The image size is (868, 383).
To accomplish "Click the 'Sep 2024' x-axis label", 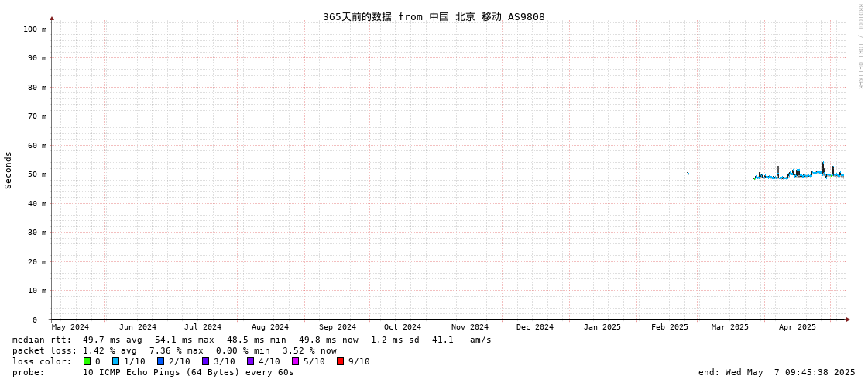I will (338, 327).
